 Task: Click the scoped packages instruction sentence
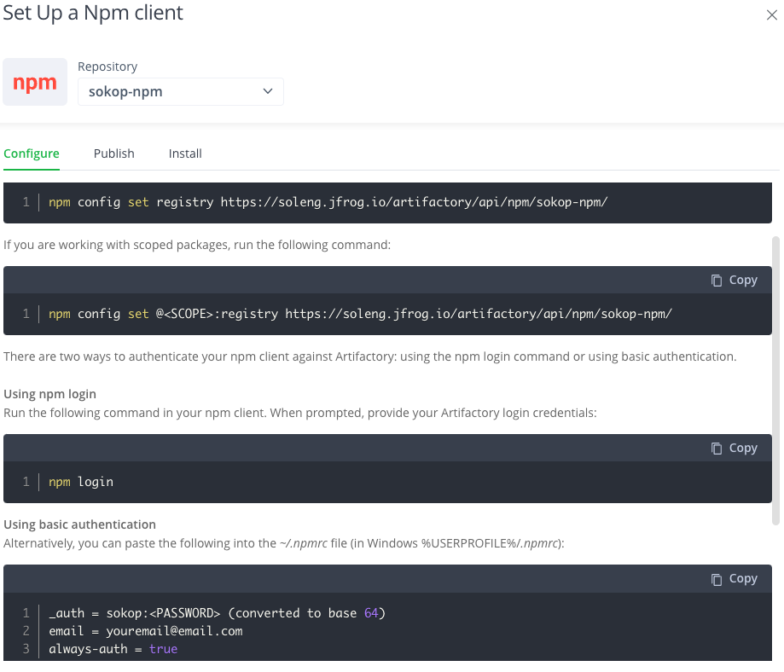coord(197,245)
